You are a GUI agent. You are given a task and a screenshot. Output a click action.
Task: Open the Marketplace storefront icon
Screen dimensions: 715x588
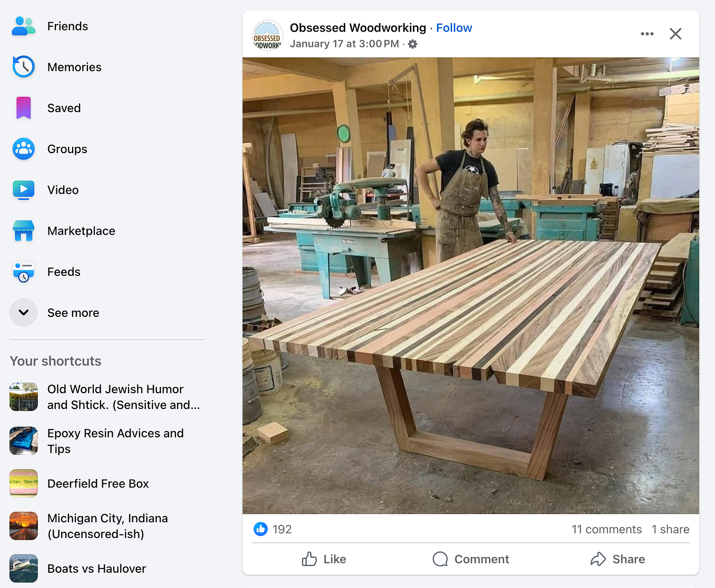(x=24, y=231)
